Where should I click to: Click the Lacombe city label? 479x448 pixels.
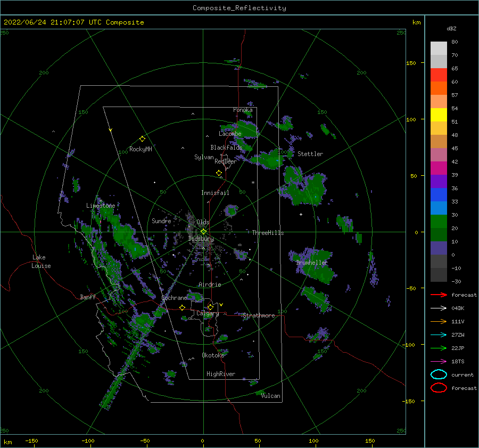[x=230, y=134]
